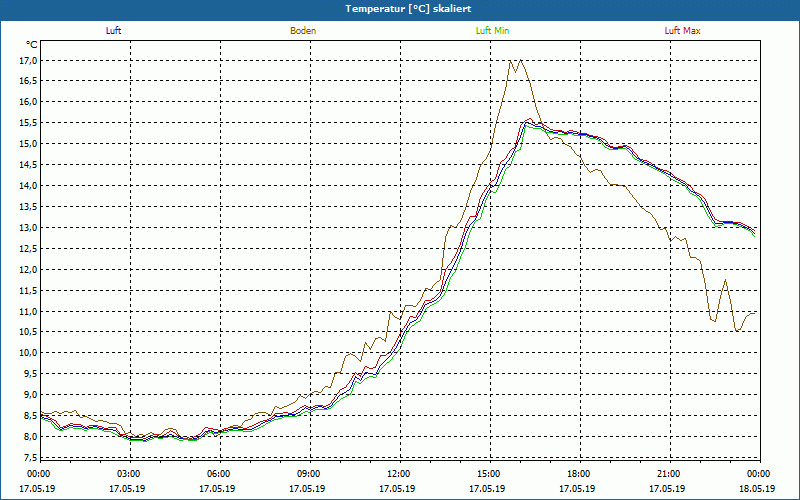Click the 9,0 y-axis value

31,395
